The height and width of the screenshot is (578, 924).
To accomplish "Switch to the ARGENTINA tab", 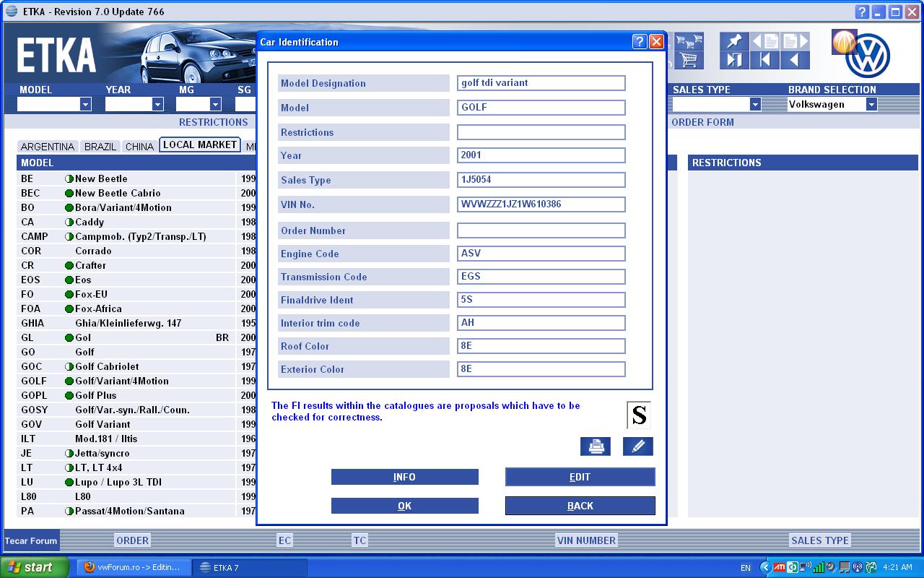I will point(48,147).
